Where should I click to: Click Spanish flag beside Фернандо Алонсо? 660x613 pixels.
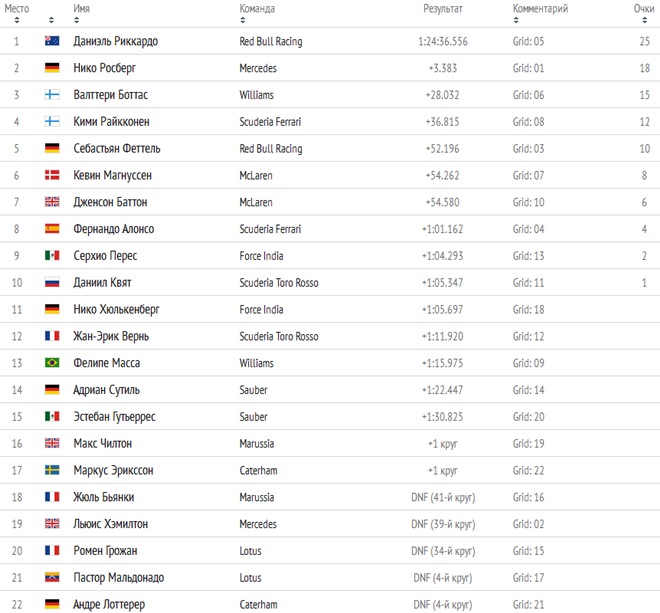pyautogui.click(x=52, y=229)
